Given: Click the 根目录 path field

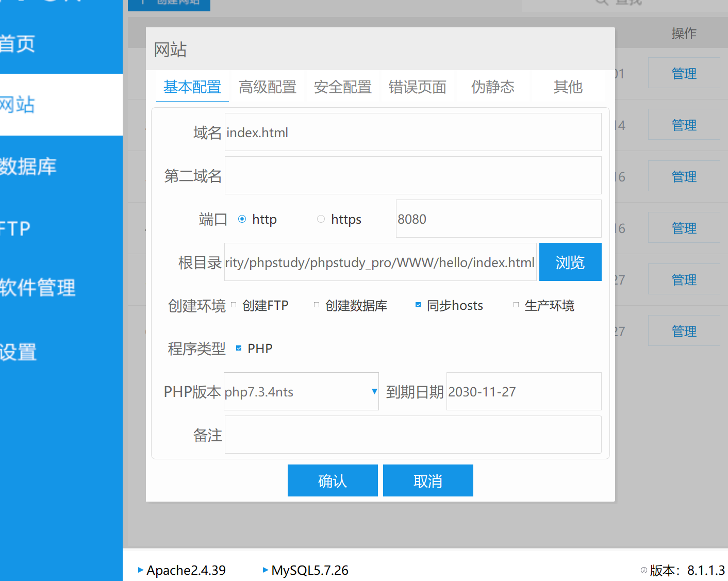Looking at the screenshot, I should point(380,262).
